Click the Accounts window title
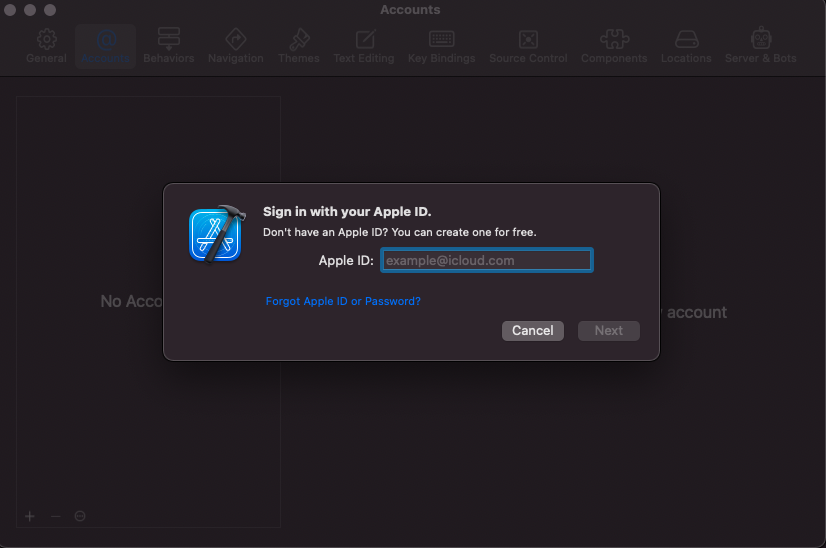The image size is (826, 548). 410,10
